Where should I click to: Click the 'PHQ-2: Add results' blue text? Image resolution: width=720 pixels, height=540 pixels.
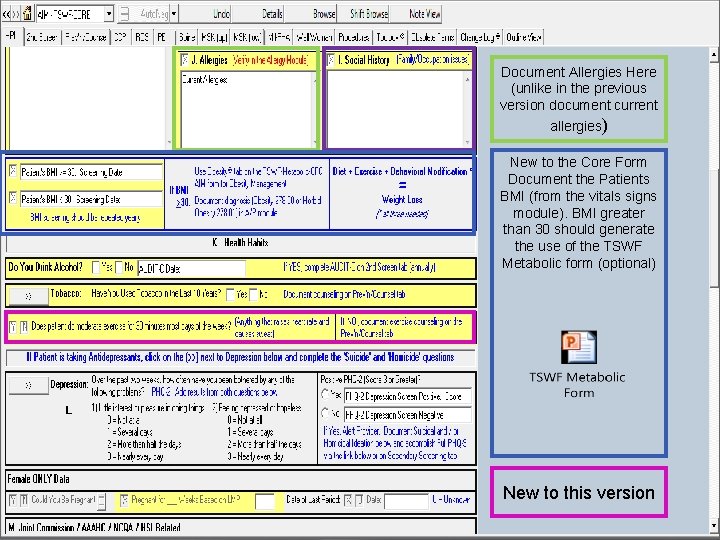point(214,392)
